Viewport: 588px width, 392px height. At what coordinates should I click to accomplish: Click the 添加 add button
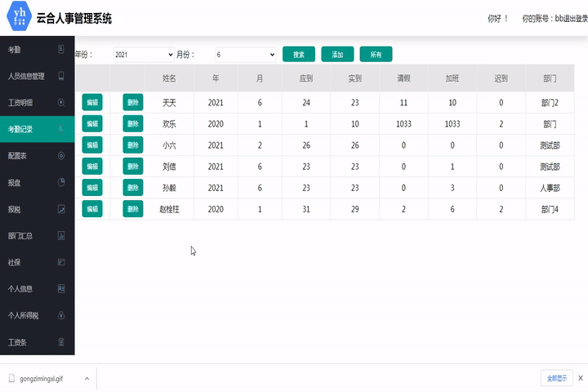(337, 55)
